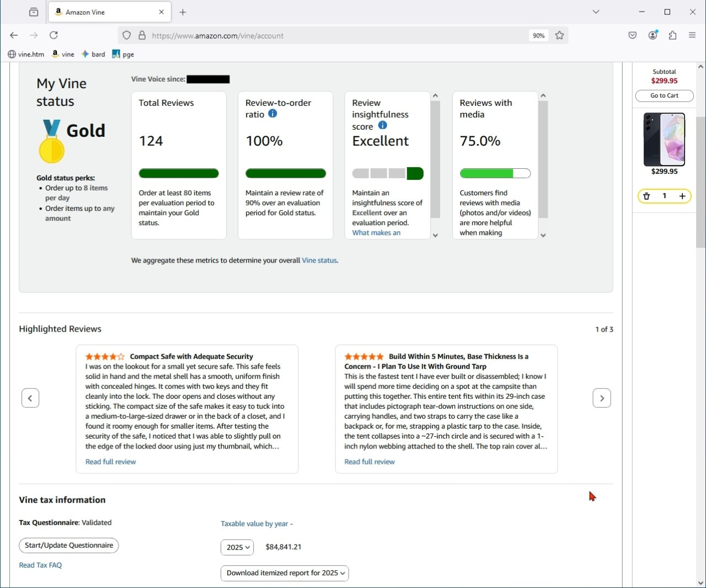Delete the cart item with trash icon
The width and height of the screenshot is (706, 588).
[x=646, y=196]
